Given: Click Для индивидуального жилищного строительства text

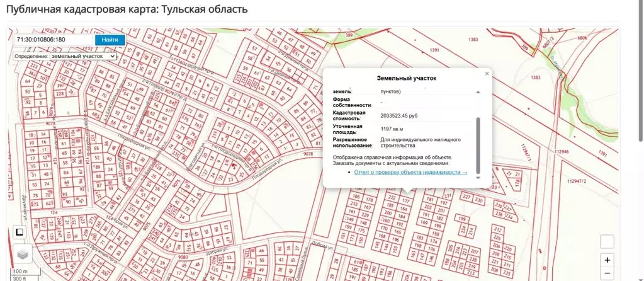Looking at the screenshot, I should [421, 142].
